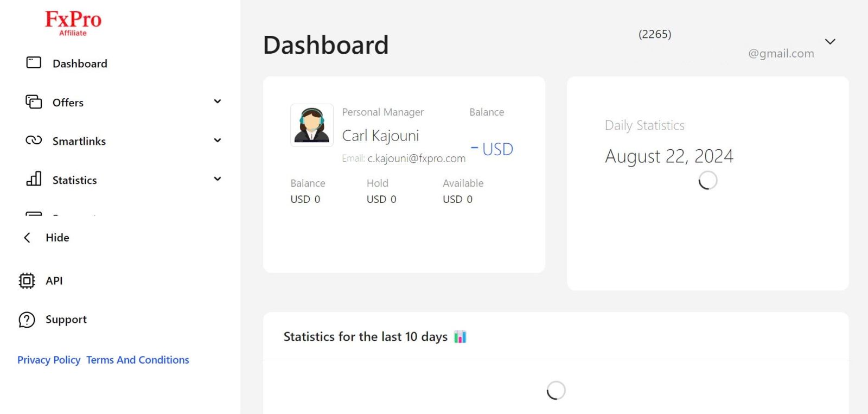Click the colorful chart emoji beside statistics heading
Image resolution: width=868 pixels, height=414 pixels.
tap(460, 337)
